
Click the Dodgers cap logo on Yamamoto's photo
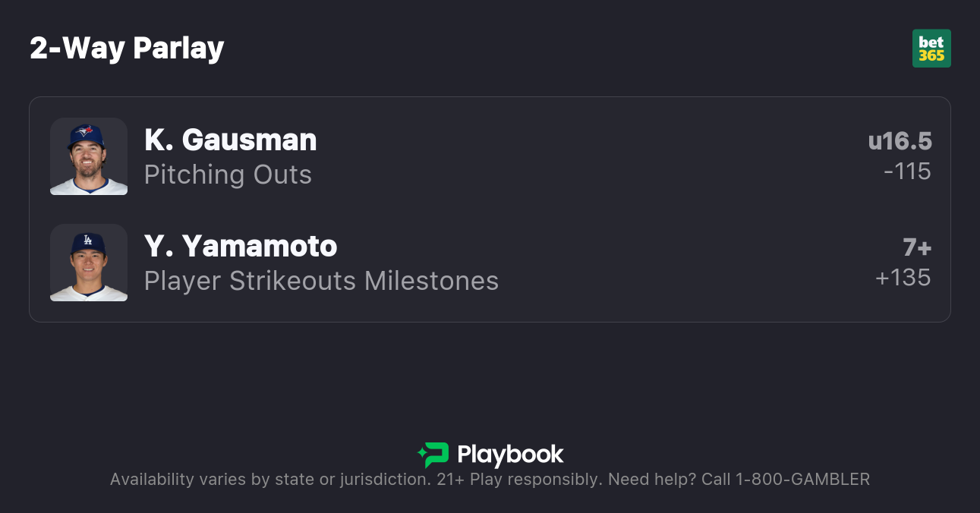tap(88, 240)
